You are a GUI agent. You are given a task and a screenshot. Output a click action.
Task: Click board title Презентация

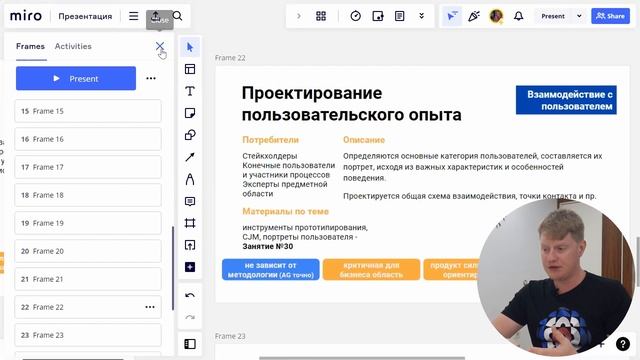(85, 16)
